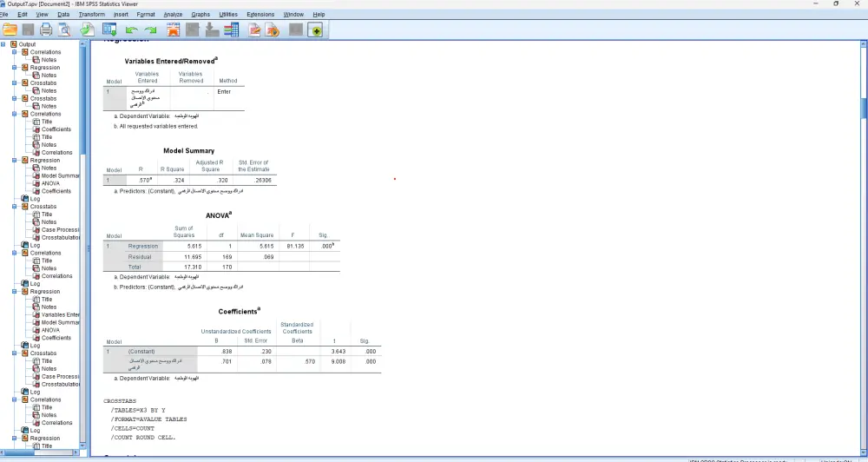Select the F value 81.135 cell
The width and height of the screenshot is (868, 462).
click(294, 246)
